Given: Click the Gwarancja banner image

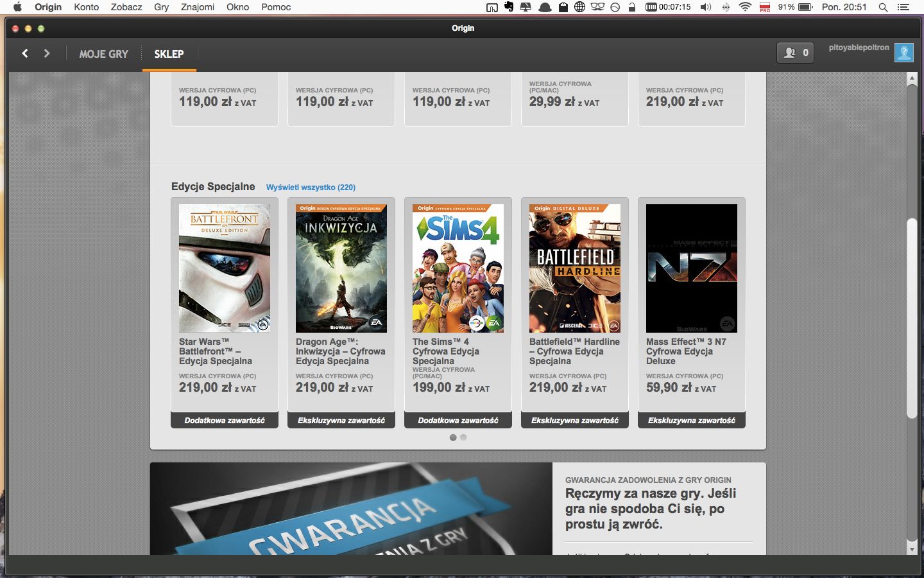Looking at the screenshot, I should click(351, 509).
